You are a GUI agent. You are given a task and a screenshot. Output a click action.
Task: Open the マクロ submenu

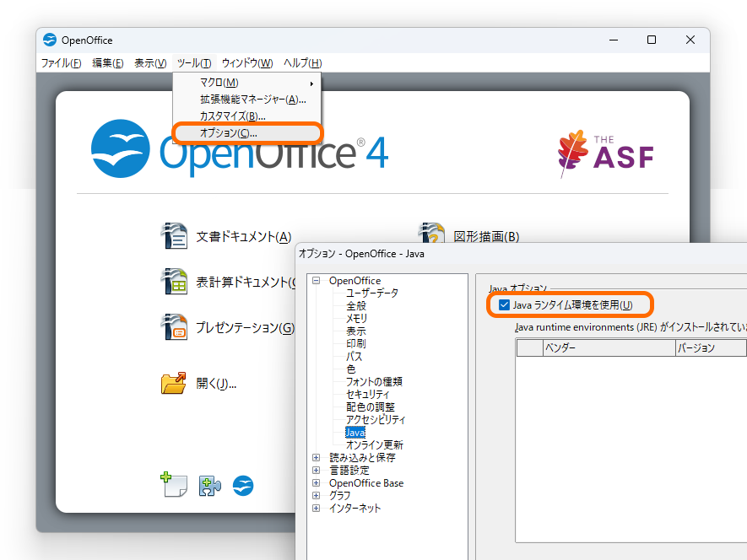tap(246, 83)
